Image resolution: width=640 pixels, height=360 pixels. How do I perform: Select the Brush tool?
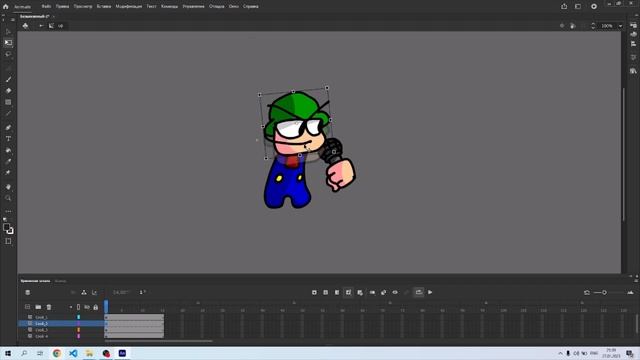8,79
